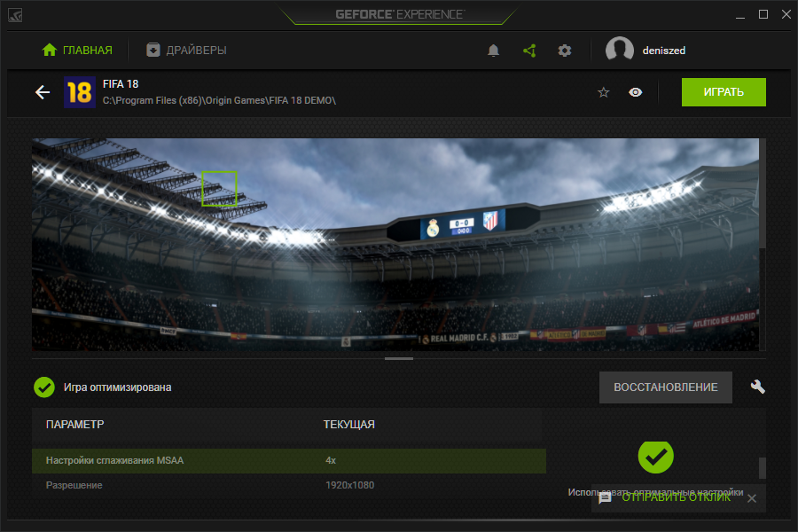
Task: Click the 4x MSAA value
Action: [331, 460]
